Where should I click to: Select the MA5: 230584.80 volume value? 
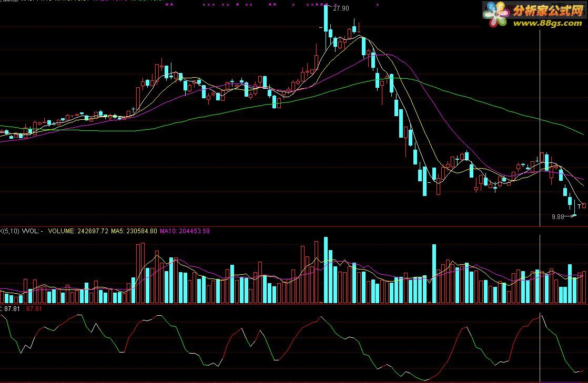click(134, 231)
